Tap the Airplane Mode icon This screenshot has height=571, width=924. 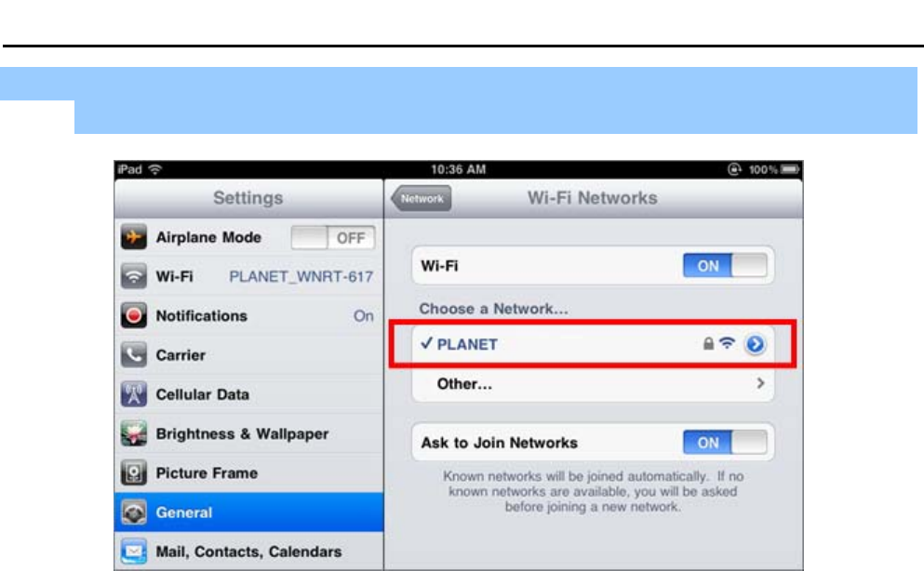[134, 237]
